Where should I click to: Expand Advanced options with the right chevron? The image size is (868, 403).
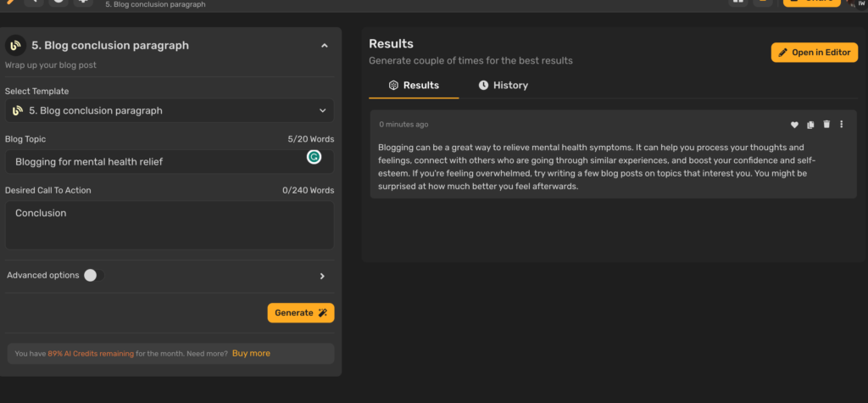322,276
